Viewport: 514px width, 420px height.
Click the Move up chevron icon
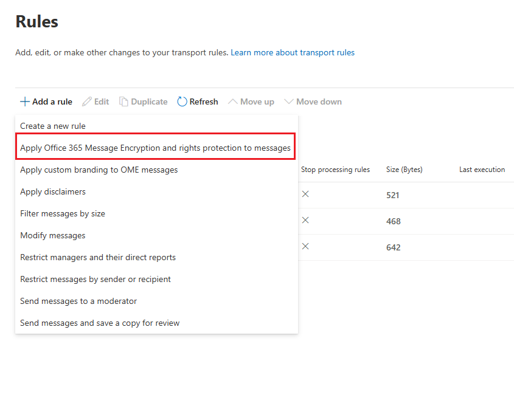point(233,102)
